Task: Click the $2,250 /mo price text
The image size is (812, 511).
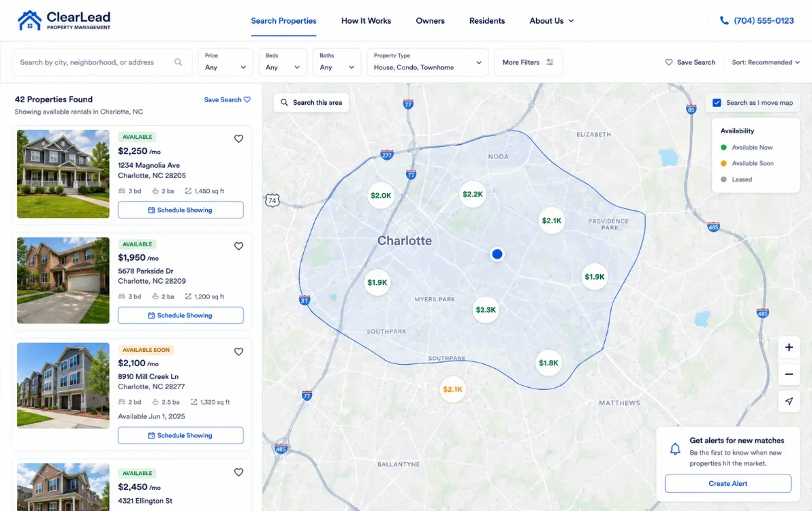Action: coord(139,152)
